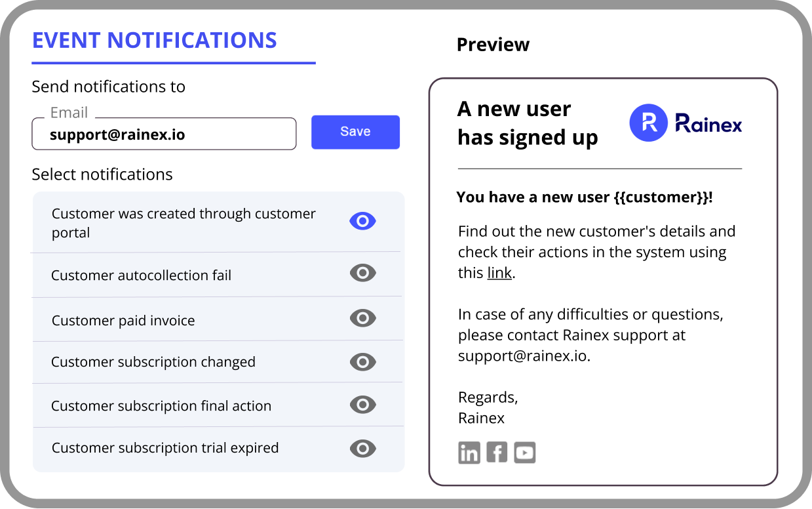Open the YouTube icon in preview
Image resolution: width=812 pixels, height=509 pixels.
(525, 453)
